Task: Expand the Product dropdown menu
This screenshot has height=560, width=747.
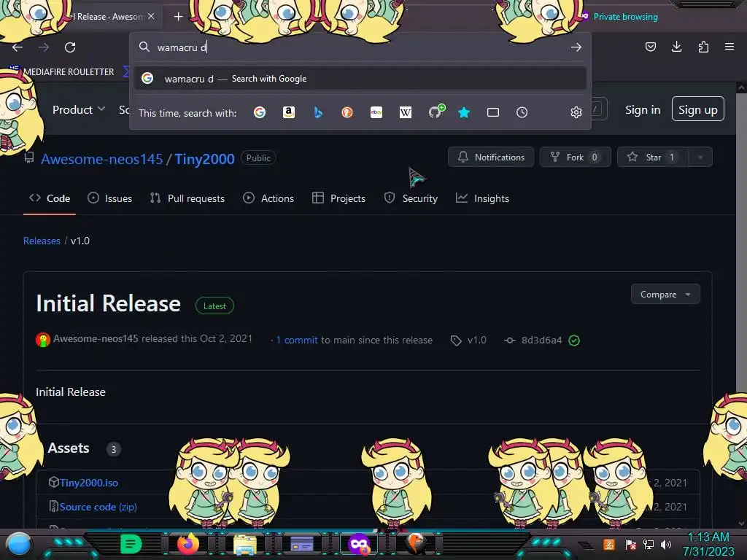Action: (79, 109)
